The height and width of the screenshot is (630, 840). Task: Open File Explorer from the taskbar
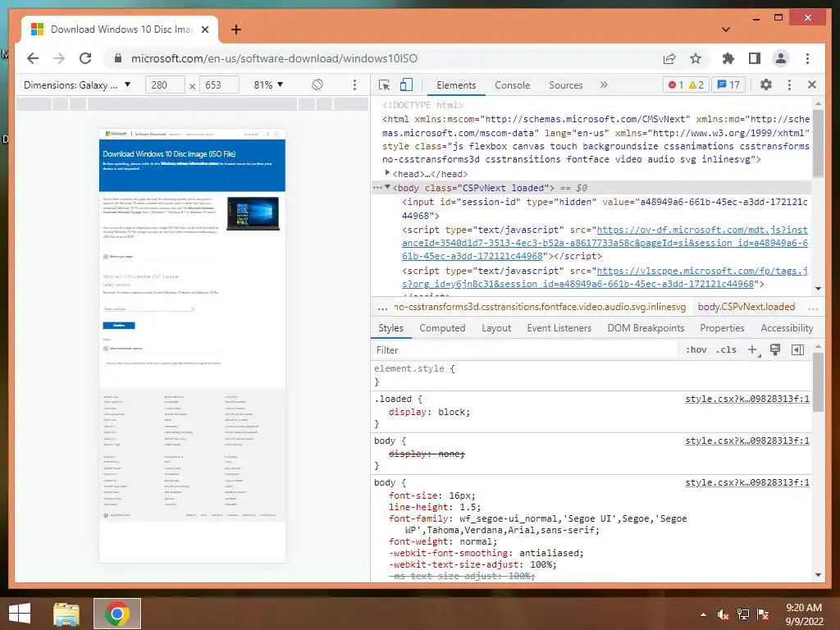coord(66,614)
